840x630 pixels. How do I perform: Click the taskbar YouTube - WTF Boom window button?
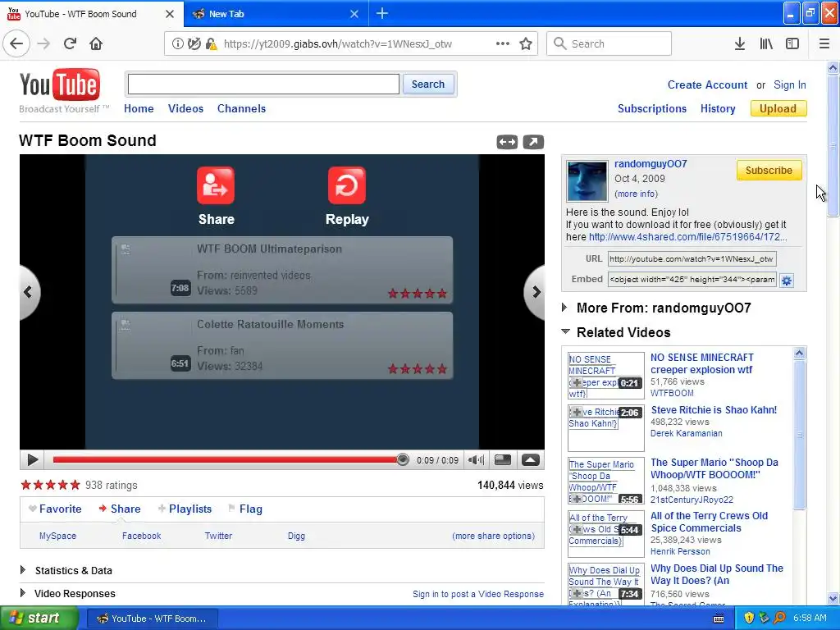tap(152, 619)
